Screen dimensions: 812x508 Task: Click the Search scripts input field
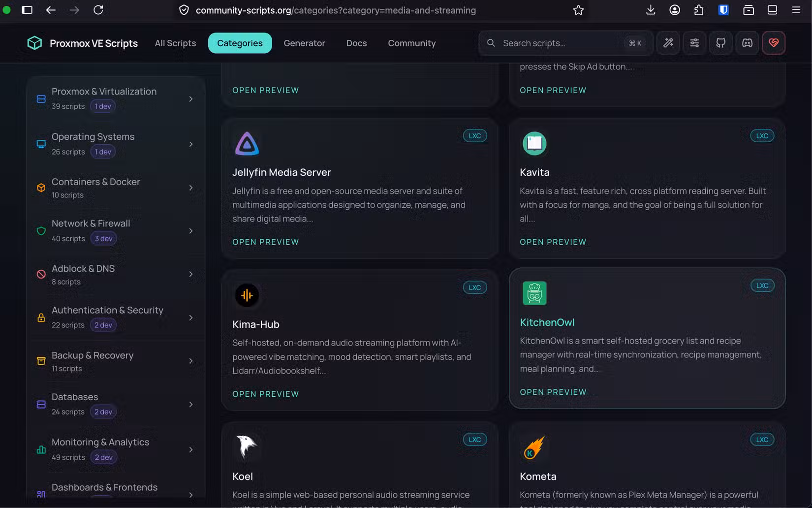point(566,43)
